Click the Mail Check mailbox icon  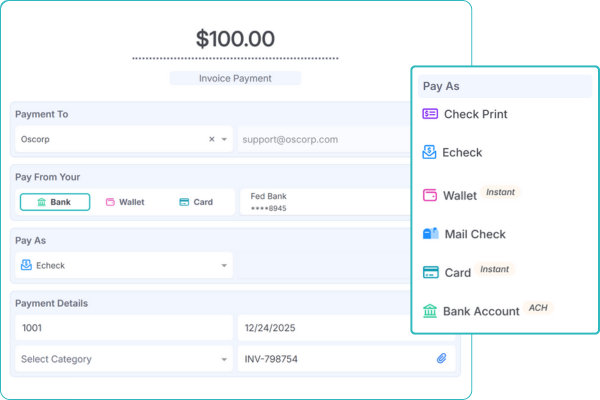[x=431, y=234]
